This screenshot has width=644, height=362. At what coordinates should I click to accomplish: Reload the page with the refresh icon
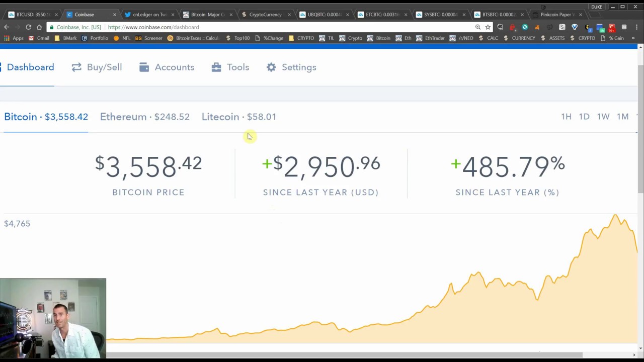point(28,27)
